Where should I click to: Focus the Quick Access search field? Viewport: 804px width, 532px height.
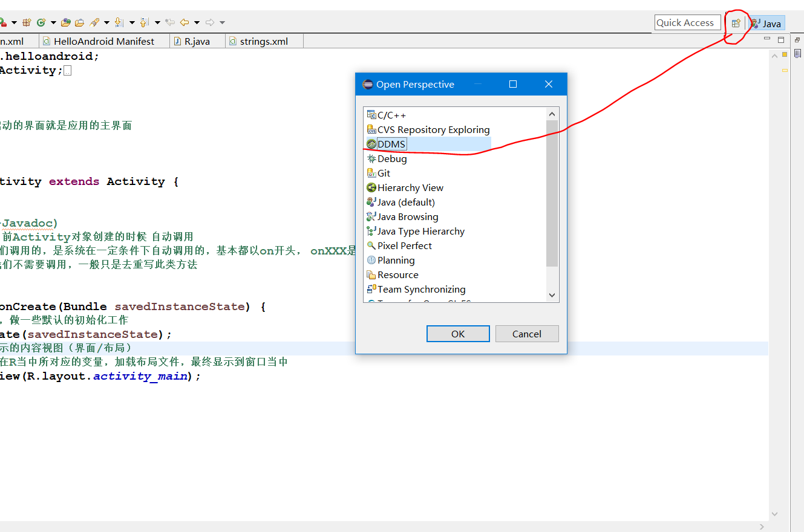(688, 23)
